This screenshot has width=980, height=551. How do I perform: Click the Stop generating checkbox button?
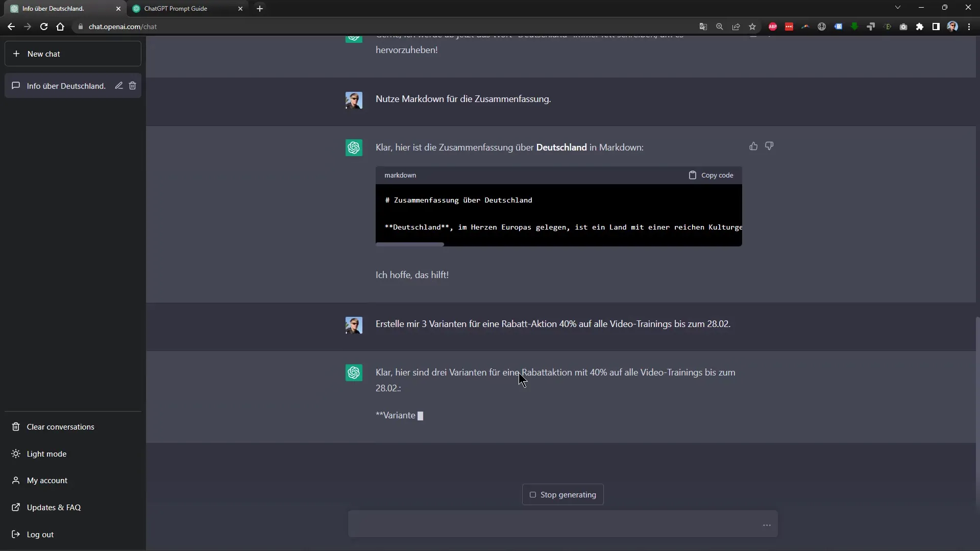tap(532, 494)
